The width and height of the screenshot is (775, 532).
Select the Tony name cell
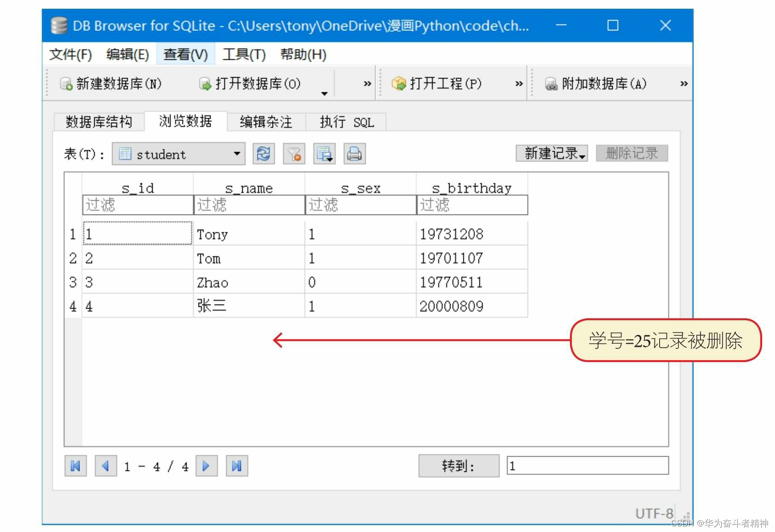pos(249,234)
